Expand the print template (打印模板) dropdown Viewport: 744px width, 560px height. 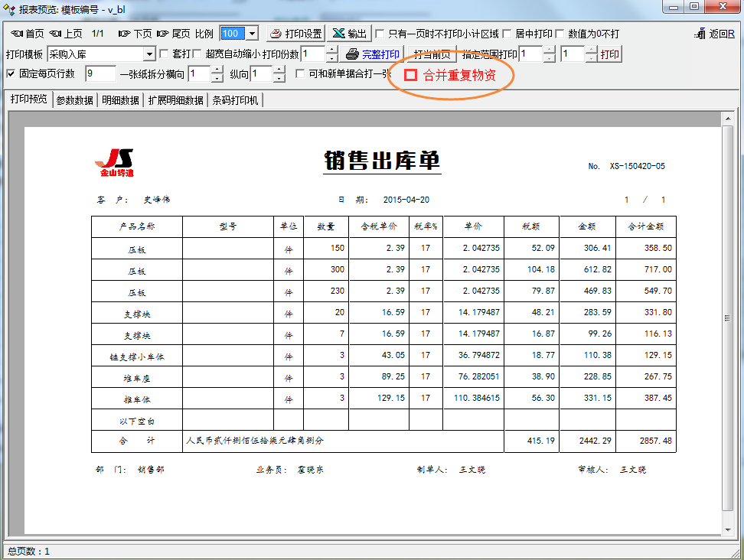click(149, 54)
